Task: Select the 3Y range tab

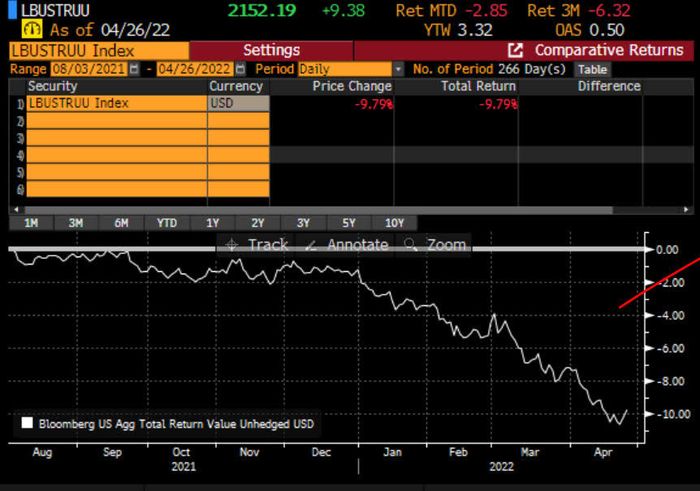Action: click(x=303, y=223)
